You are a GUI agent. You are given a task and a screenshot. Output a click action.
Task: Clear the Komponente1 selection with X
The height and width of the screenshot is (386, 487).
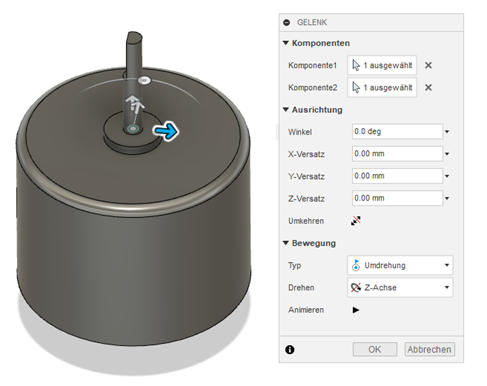[428, 65]
